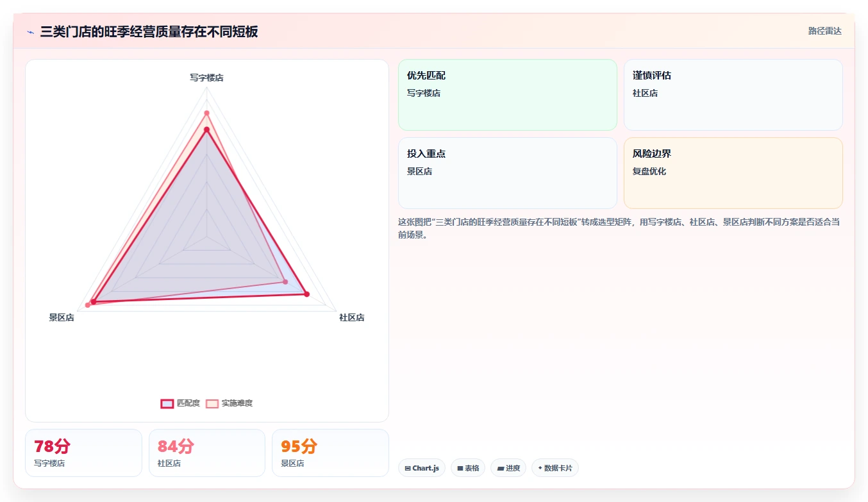The height and width of the screenshot is (502, 868).
Task: Click the 实施难度 legend label
Action: coord(237,403)
